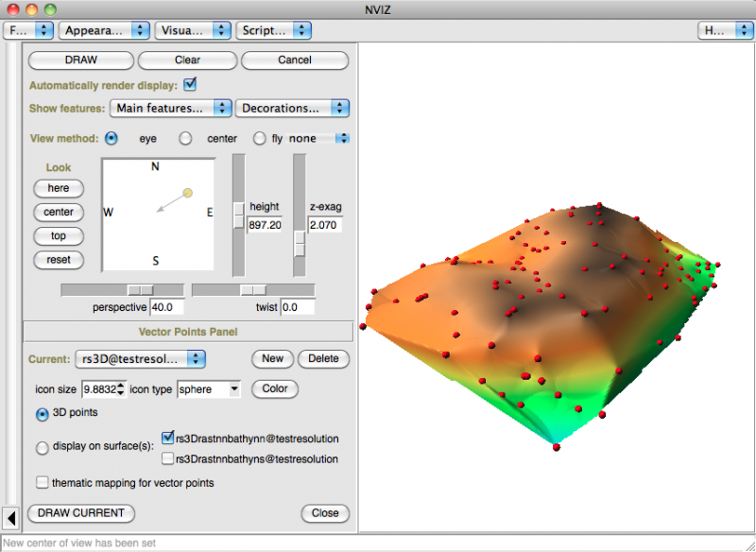Choose the display on surface(s) option
Image resolution: width=756 pixels, height=552 pixels.
[42, 448]
